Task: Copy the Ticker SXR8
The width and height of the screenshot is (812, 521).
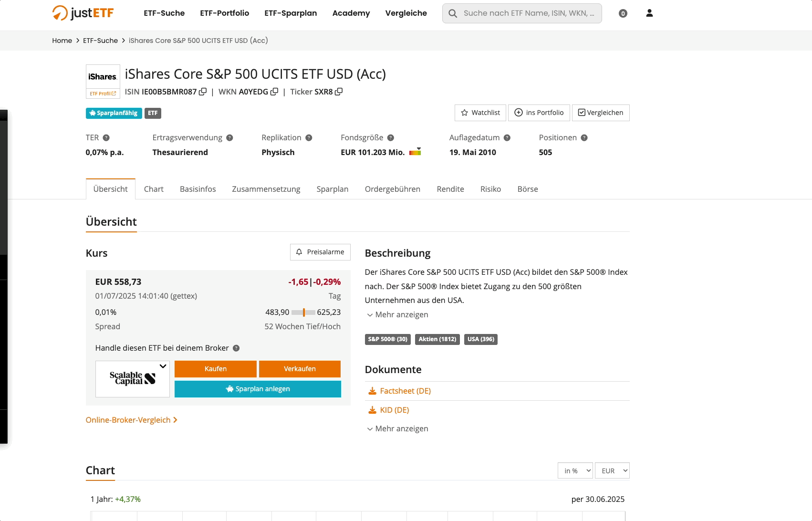Action: [x=339, y=92]
